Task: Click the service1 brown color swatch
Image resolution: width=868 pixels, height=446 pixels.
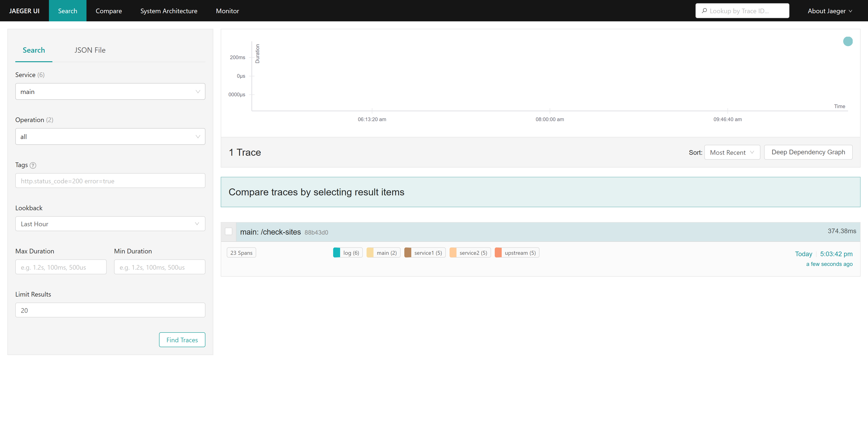Action: tap(408, 253)
